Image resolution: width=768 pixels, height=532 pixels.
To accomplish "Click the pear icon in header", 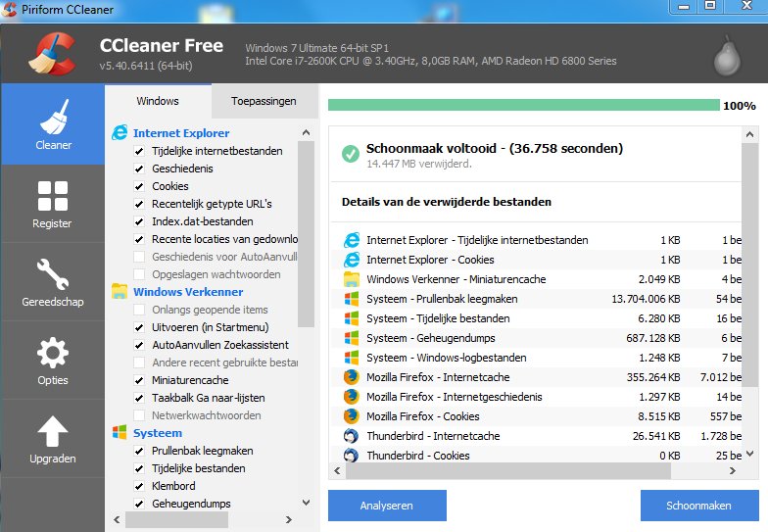I will [727, 57].
